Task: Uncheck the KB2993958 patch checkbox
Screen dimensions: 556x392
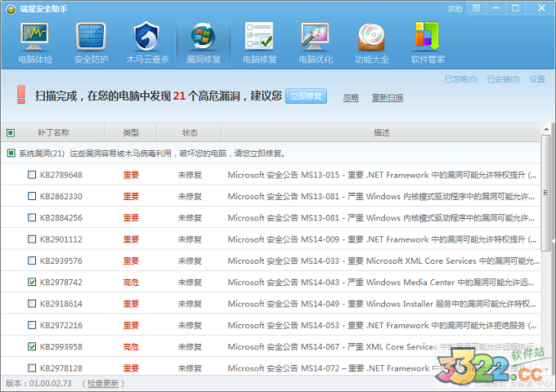Action: coord(32,346)
